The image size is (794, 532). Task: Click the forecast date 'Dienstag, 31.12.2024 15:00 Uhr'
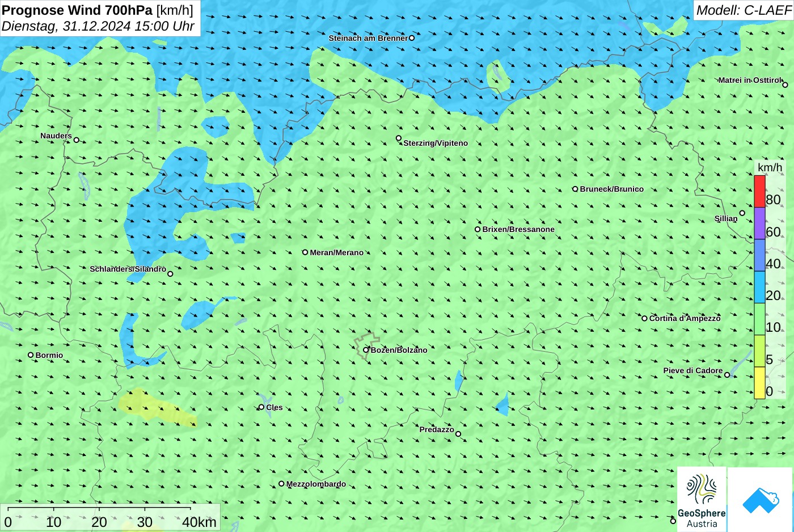(x=98, y=26)
